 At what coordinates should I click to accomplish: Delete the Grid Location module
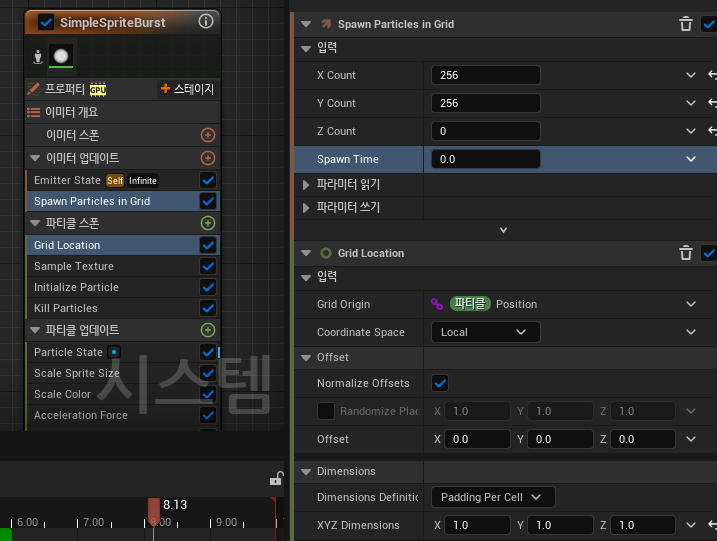[x=685, y=253]
